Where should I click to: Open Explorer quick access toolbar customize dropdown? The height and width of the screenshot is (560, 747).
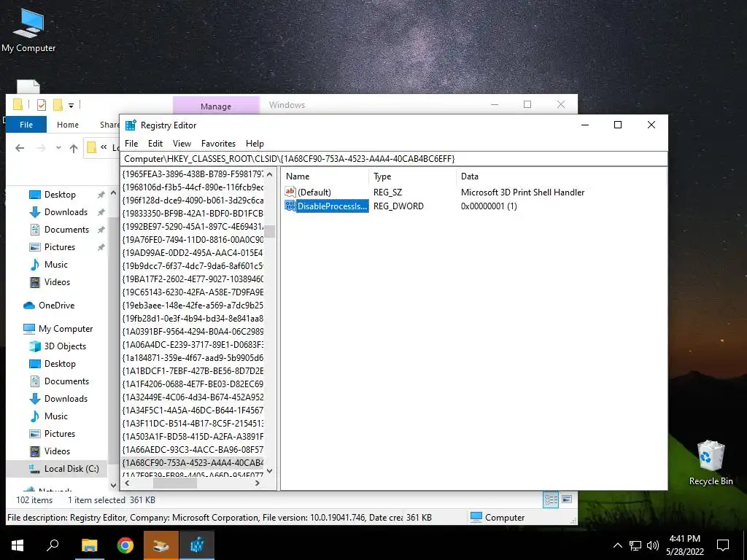[x=71, y=105]
